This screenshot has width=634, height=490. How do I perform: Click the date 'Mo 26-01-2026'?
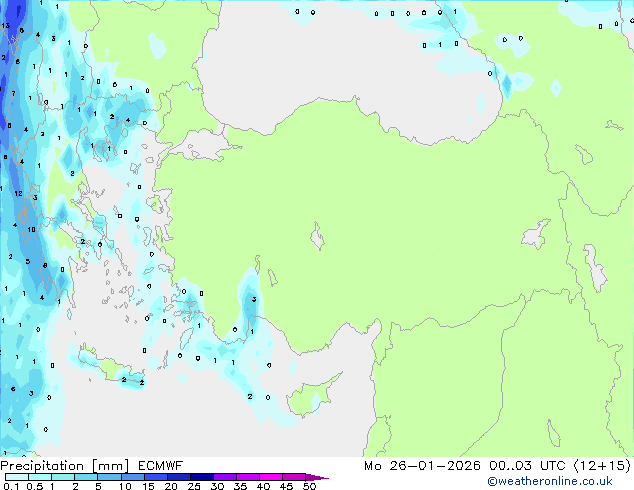[x=423, y=466]
